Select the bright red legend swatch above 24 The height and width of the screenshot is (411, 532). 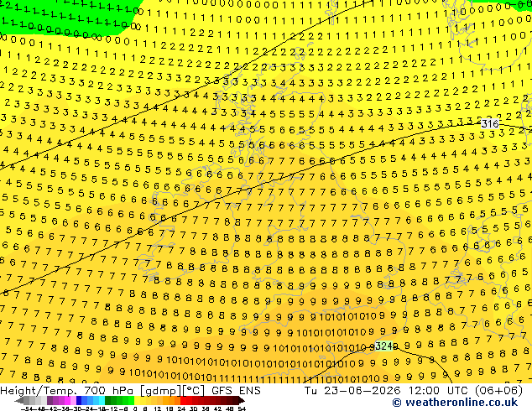pyautogui.click(x=183, y=400)
